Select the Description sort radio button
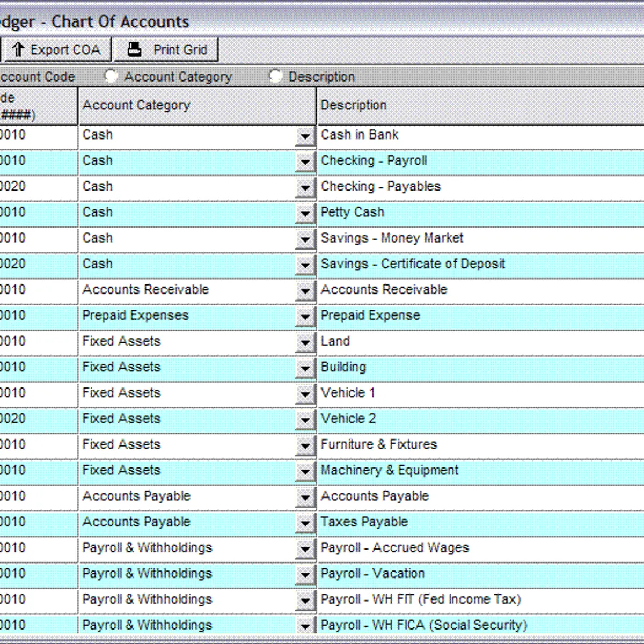The width and height of the screenshot is (644, 644). click(275, 77)
